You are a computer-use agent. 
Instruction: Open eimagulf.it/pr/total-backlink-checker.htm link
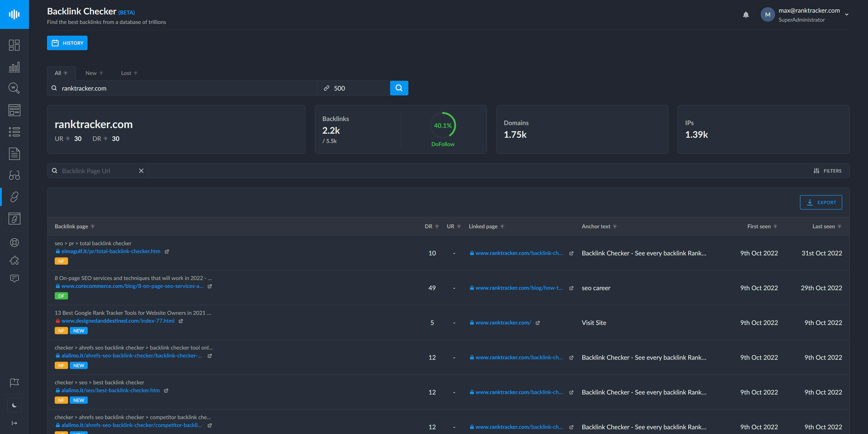pos(111,251)
